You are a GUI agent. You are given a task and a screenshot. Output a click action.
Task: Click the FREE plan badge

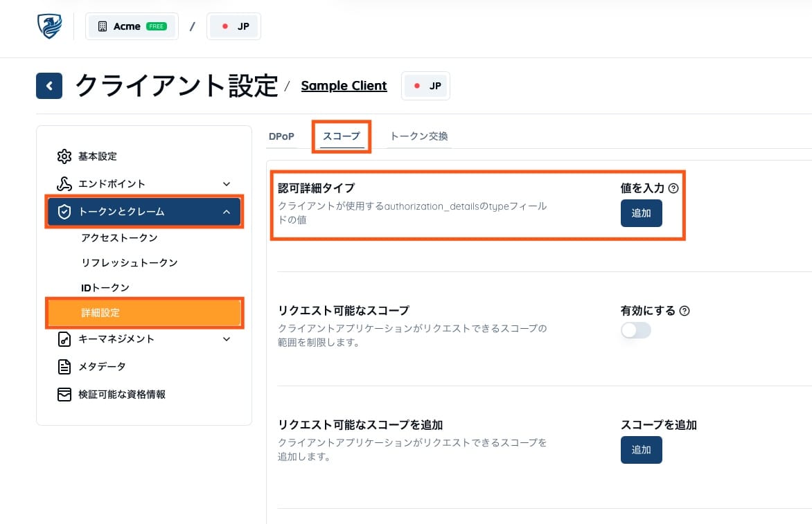(x=157, y=26)
